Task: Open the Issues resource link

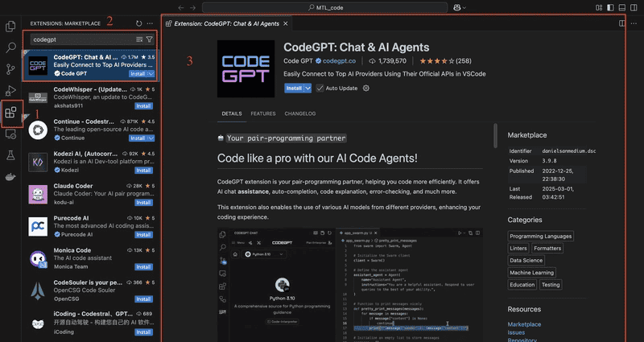Action: coord(516,332)
